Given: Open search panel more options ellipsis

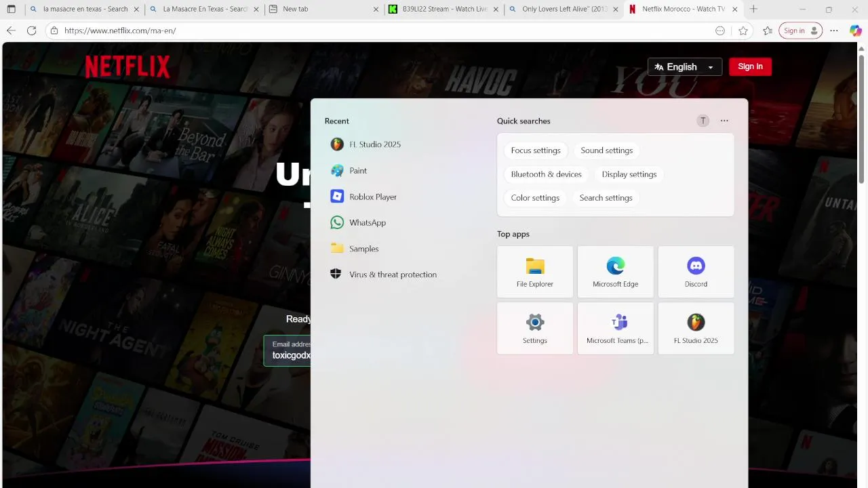Looking at the screenshot, I should pyautogui.click(x=724, y=121).
